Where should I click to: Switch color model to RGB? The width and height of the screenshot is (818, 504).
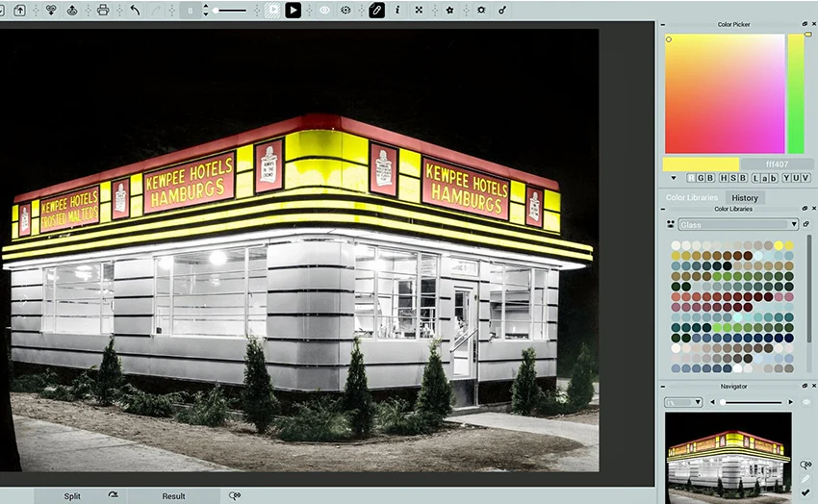coord(701,178)
